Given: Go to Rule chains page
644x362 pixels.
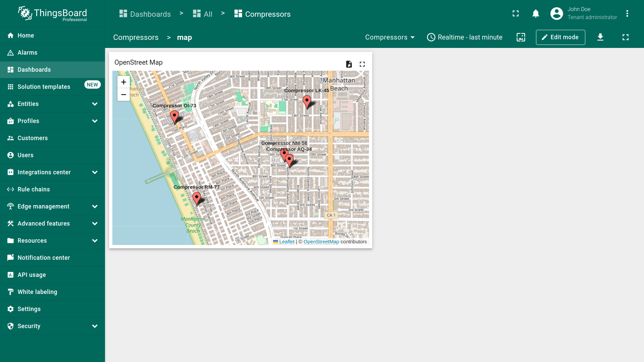Looking at the screenshot, I should click(34, 189).
